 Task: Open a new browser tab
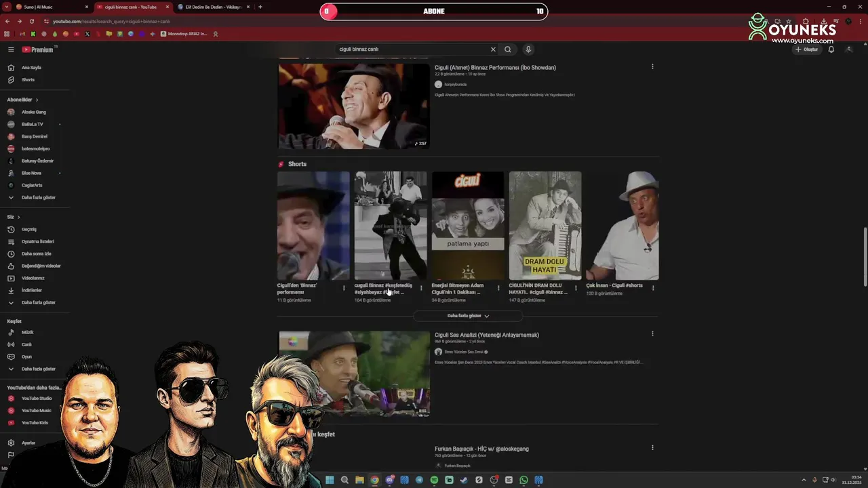coord(260,7)
